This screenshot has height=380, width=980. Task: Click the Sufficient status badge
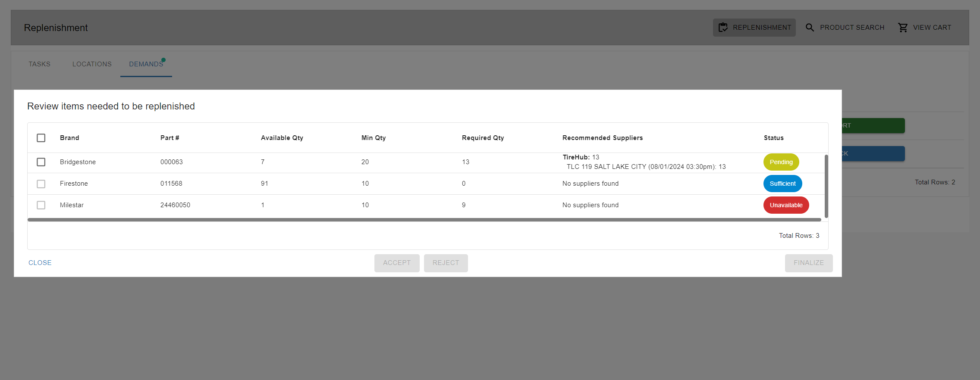pos(782,184)
